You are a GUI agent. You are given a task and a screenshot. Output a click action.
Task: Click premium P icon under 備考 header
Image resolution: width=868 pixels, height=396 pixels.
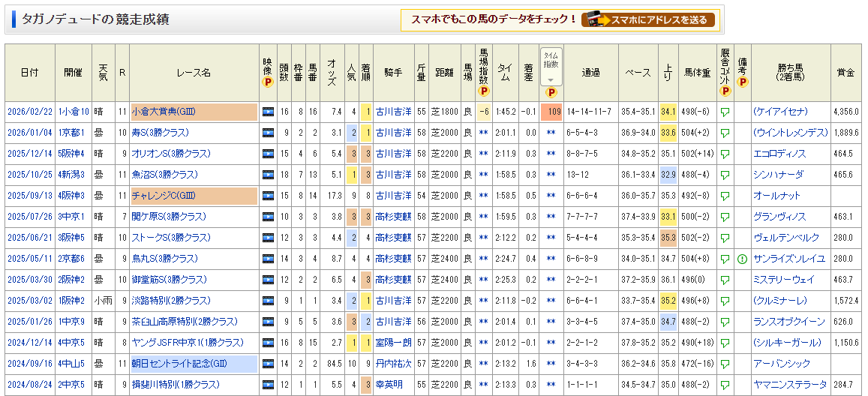pos(742,83)
